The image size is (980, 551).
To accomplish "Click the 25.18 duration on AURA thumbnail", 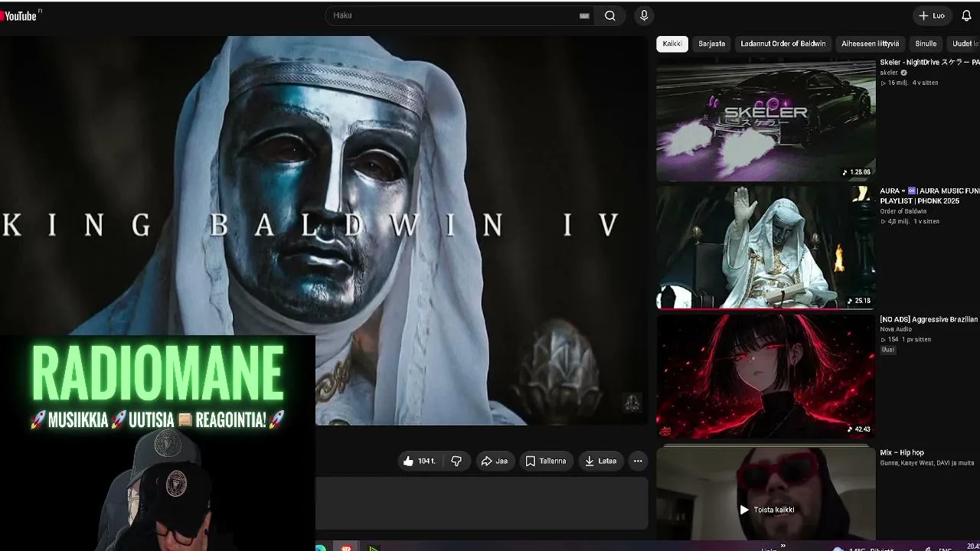I will pyautogui.click(x=859, y=301).
